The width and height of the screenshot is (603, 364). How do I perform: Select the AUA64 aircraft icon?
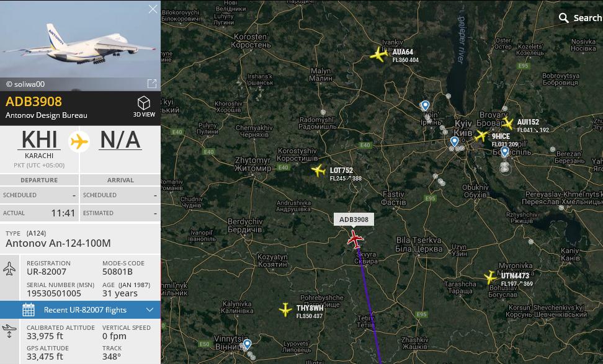pyautogui.click(x=379, y=55)
